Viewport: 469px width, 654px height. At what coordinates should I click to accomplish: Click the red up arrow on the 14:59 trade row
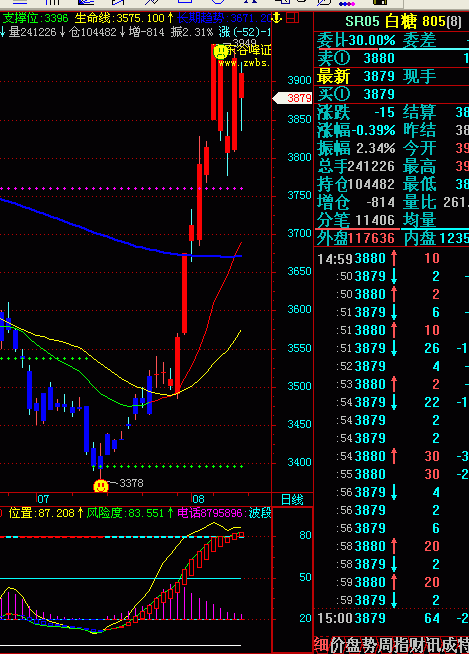click(x=393, y=259)
